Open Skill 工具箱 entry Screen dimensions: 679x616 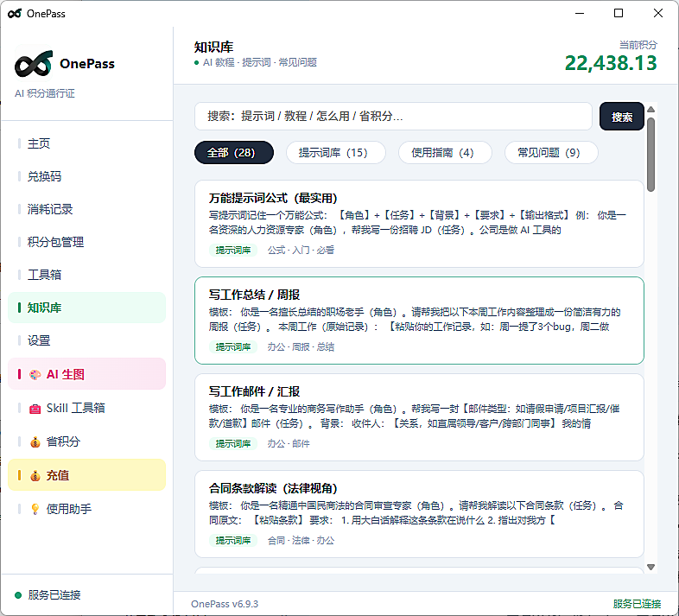tap(86, 408)
